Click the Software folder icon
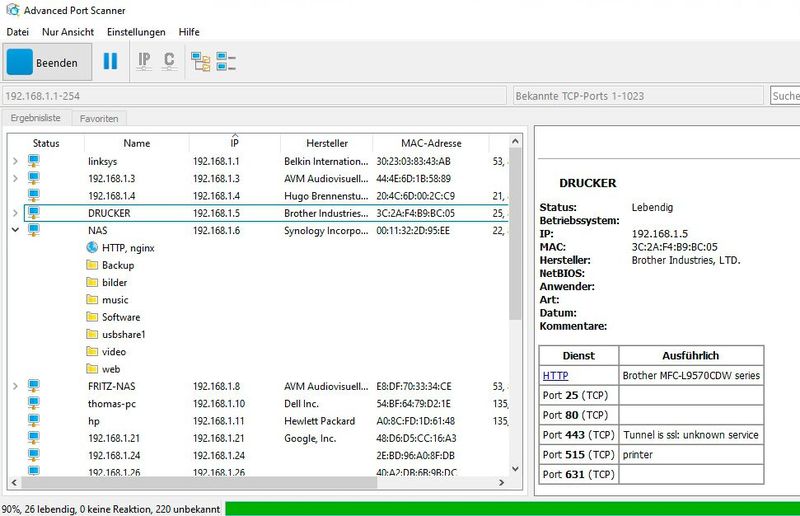800x516 pixels. coord(92,317)
